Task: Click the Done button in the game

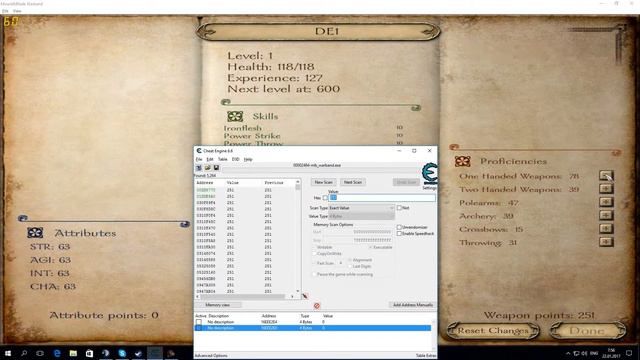Action: (x=587, y=331)
